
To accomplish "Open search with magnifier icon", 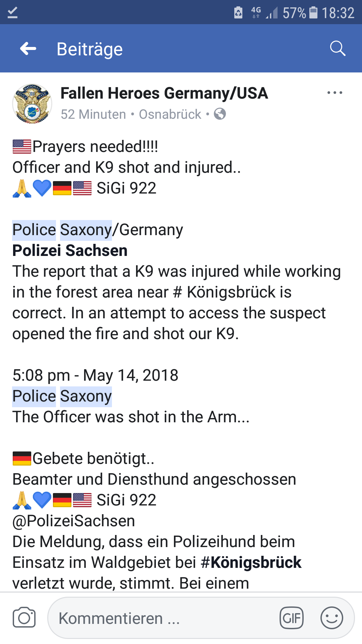I will click(x=337, y=49).
